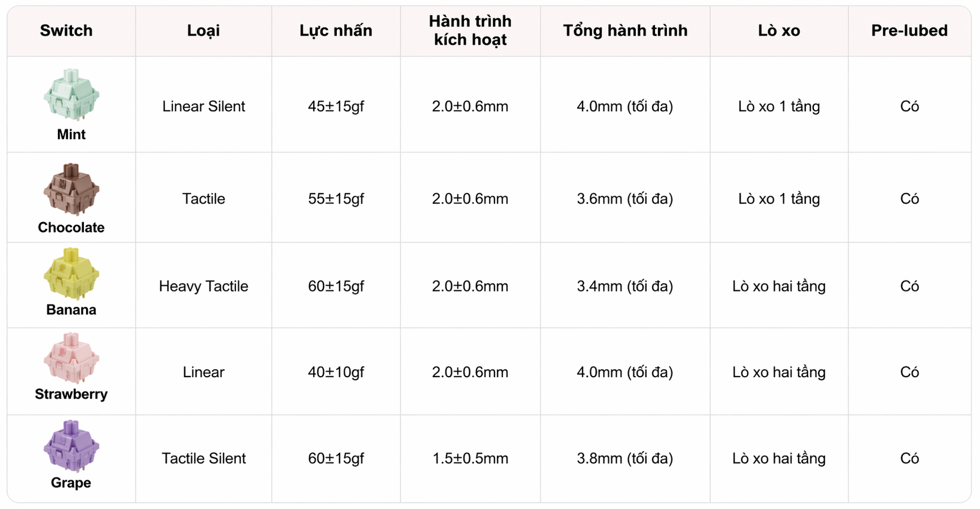
Task: Select the 1.5±0.5mm actuation value
Action: 470,458
